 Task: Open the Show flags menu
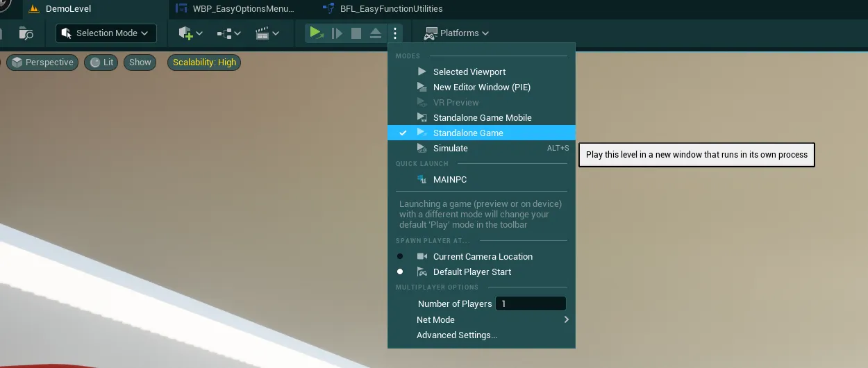pos(140,62)
